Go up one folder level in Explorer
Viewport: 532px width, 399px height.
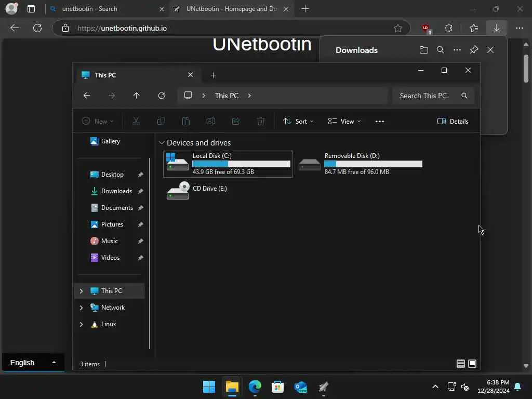pos(137,96)
